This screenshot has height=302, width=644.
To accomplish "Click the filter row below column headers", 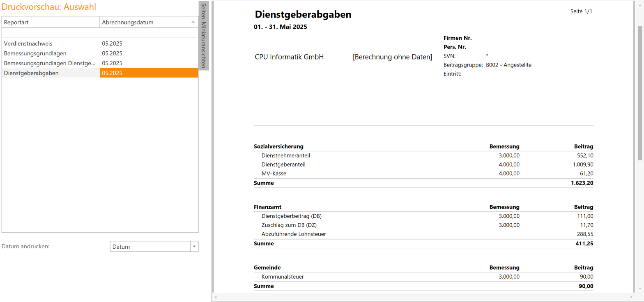I will click(x=100, y=33).
